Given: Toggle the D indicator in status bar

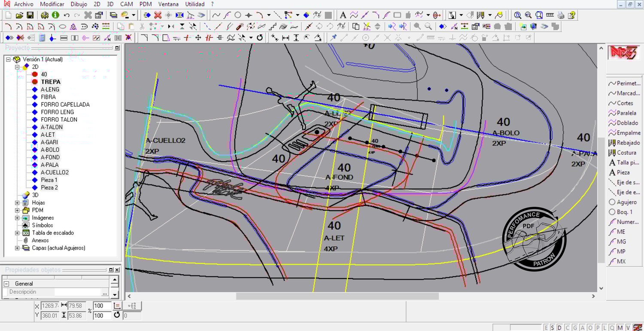Looking at the screenshot, I should click(559, 328).
